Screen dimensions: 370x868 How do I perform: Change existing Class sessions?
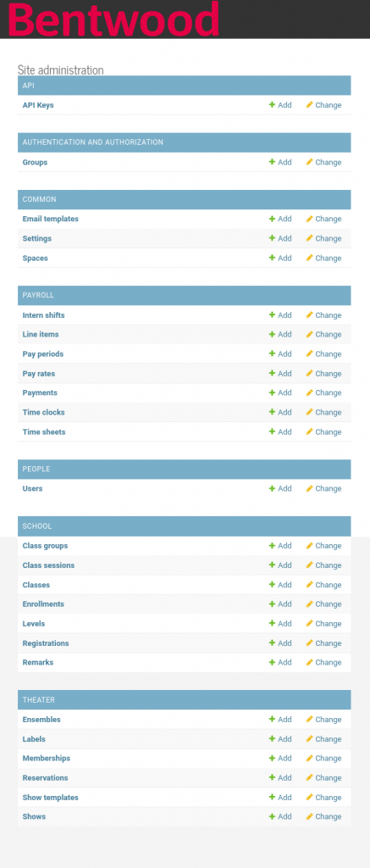click(324, 565)
